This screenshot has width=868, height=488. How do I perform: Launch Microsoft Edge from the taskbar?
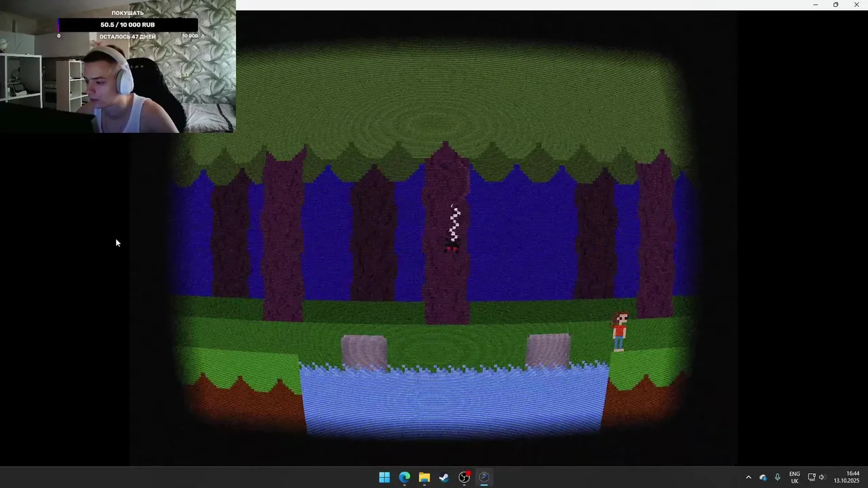404,477
